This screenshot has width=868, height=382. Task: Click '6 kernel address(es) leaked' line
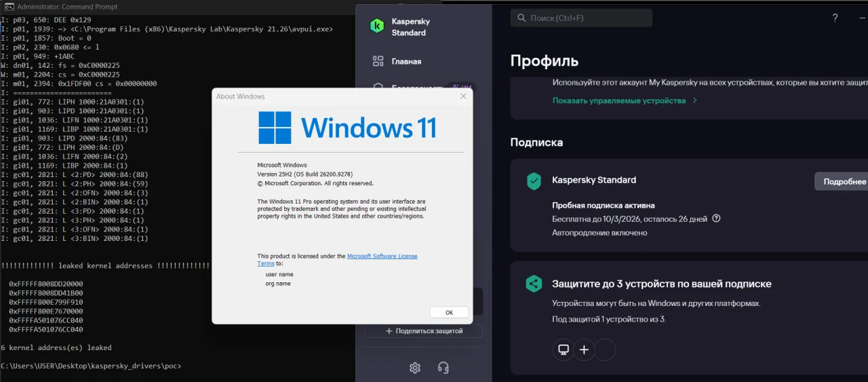(56, 347)
